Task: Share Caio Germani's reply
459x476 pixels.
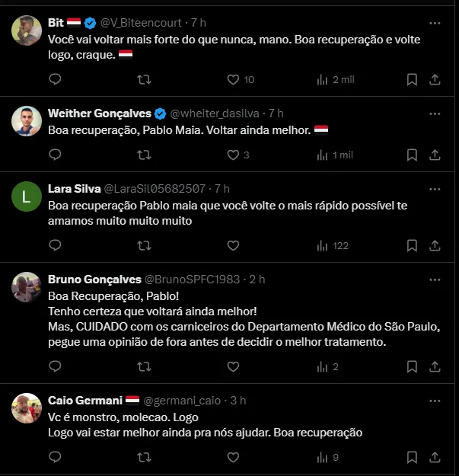Action: click(x=435, y=457)
